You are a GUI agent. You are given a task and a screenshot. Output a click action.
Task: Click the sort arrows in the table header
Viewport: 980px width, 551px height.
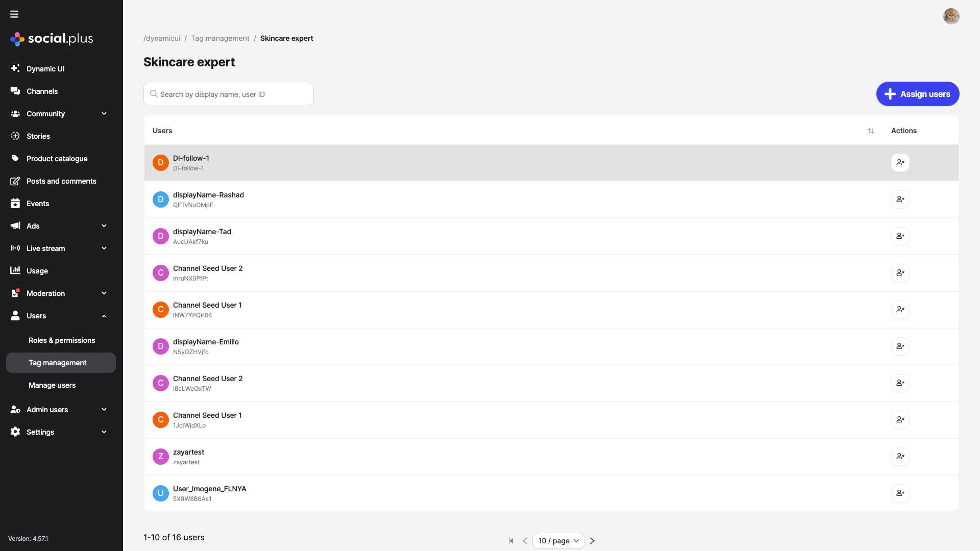click(870, 131)
